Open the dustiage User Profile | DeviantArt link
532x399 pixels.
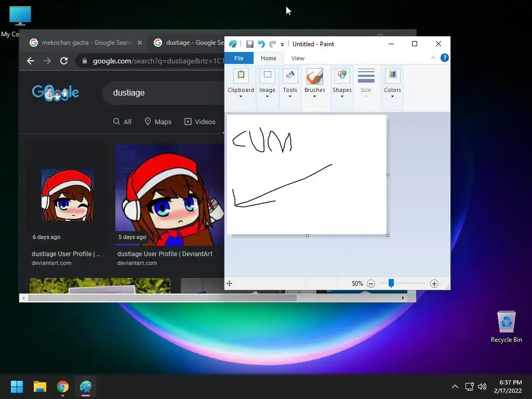point(165,254)
